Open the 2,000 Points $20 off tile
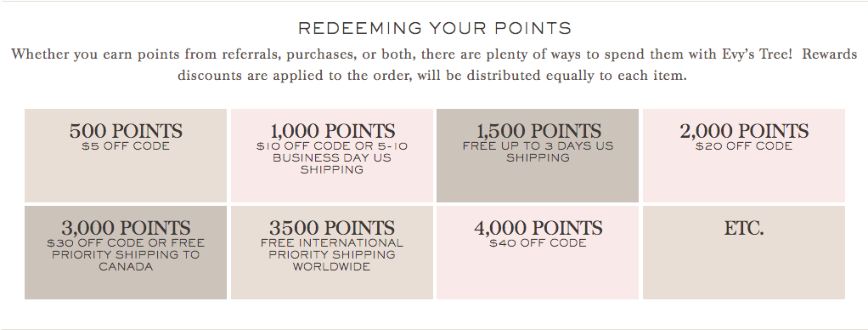Screen dimensions: 868x330 (744, 156)
